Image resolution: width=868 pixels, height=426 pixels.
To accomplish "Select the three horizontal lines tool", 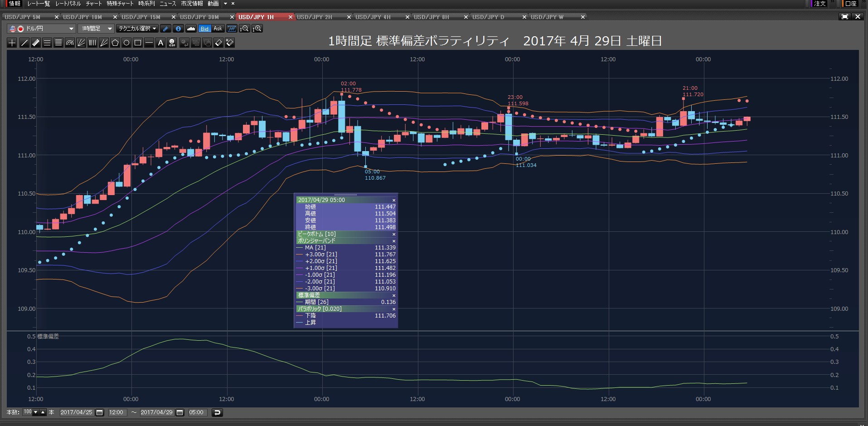I will tap(47, 43).
